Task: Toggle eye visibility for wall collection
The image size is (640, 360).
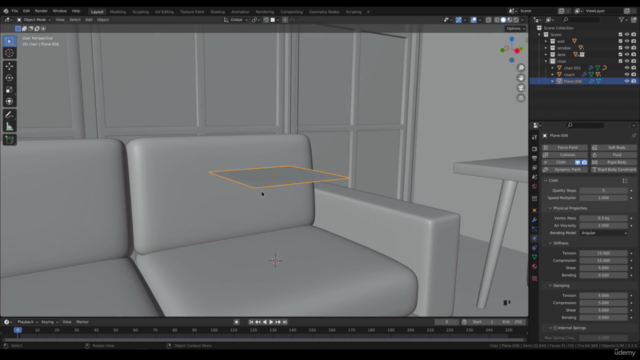Action: [x=627, y=41]
